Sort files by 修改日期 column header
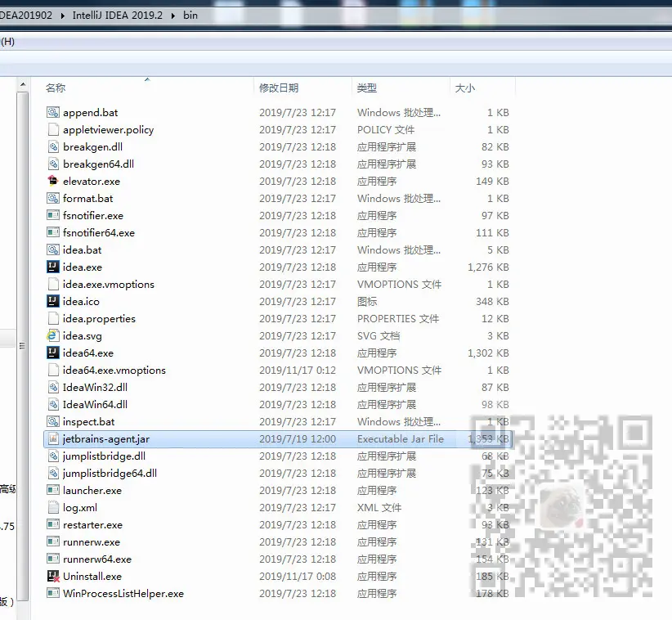The image size is (672, 620). click(279, 88)
